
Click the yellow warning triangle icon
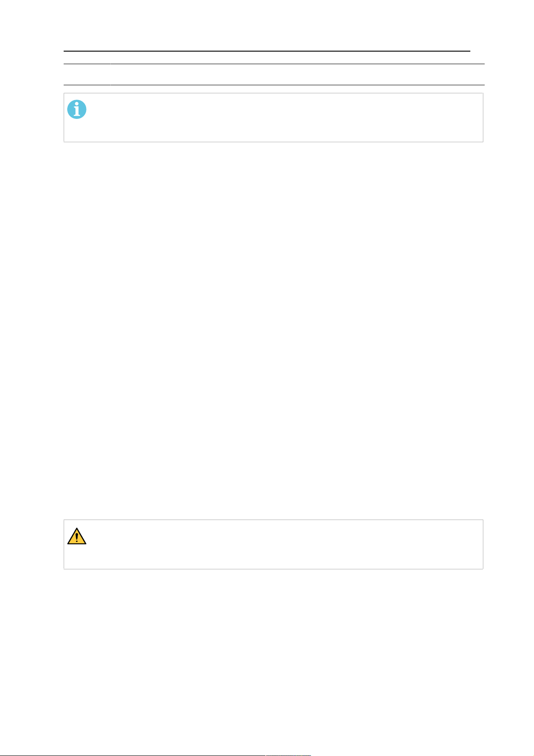pyautogui.click(x=77, y=536)
